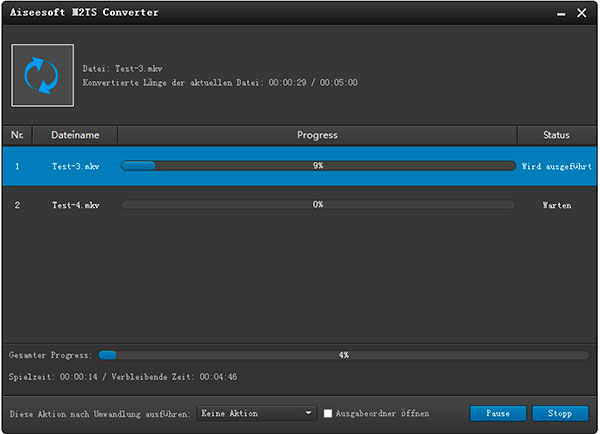The height and width of the screenshot is (434, 600).
Task: Click the 9% progress bar for Test-3.mkv
Action: [318, 166]
